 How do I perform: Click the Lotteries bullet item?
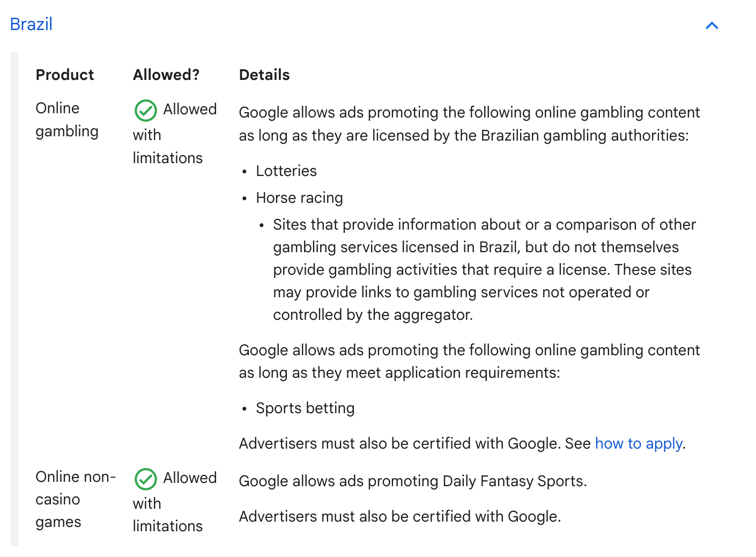286,171
